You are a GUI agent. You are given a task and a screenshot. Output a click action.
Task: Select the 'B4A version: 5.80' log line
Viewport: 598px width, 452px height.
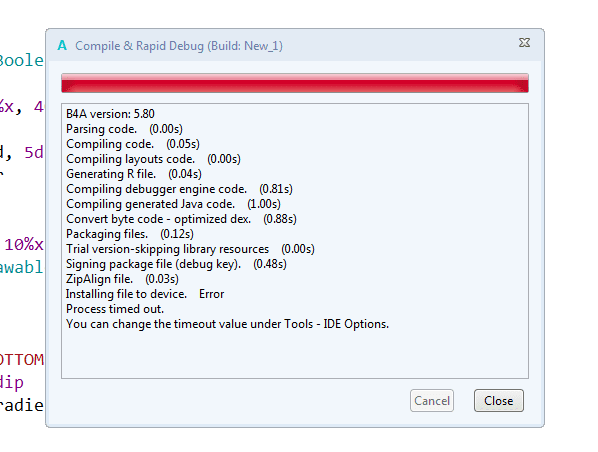(x=110, y=114)
